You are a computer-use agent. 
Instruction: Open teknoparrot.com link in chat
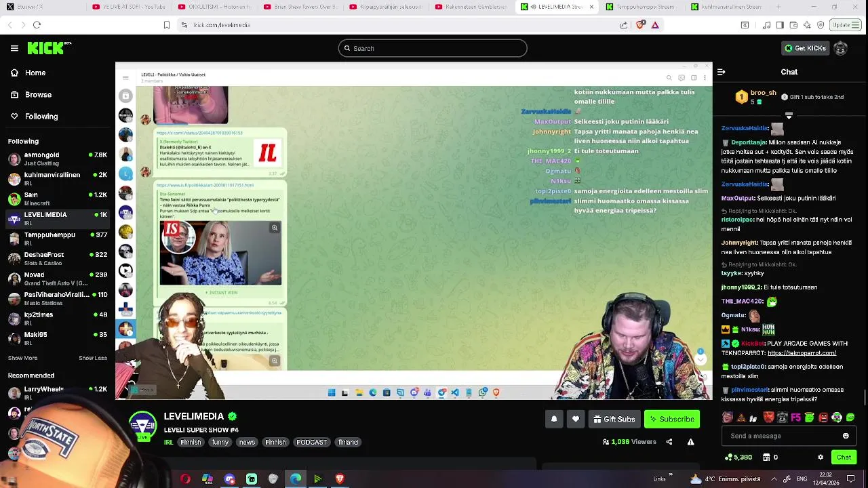[802, 353]
